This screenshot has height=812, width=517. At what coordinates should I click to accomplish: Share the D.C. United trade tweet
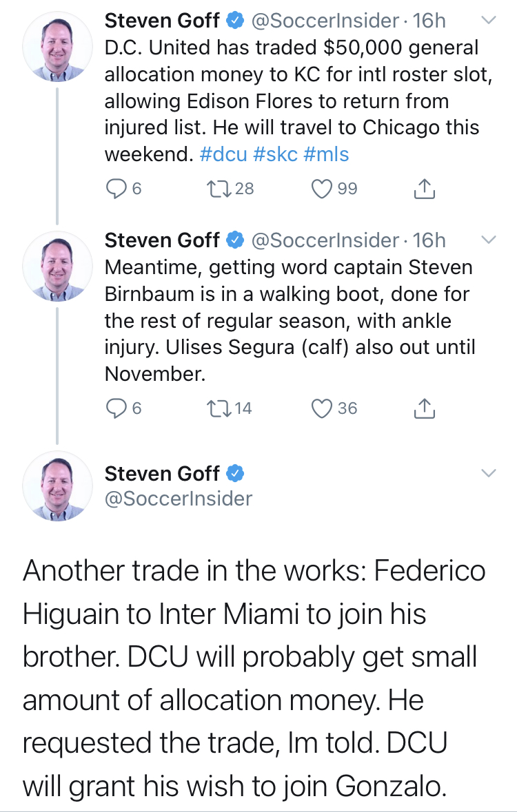pyautogui.click(x=425, y=188)
